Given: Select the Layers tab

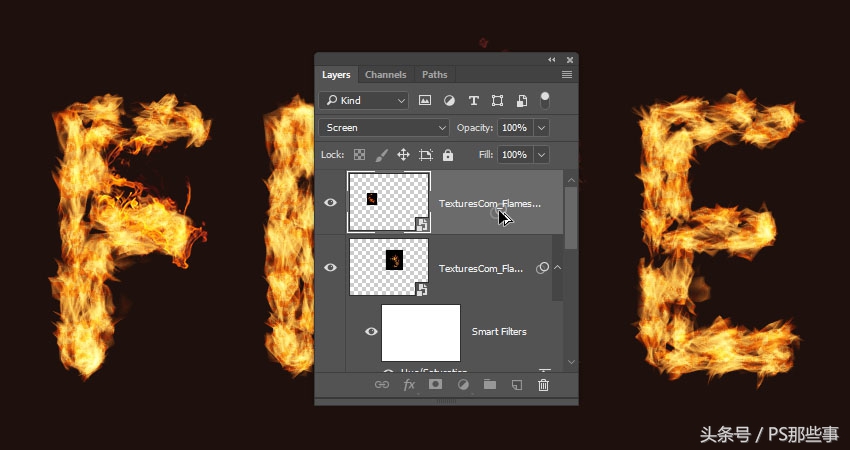Looking at the screenshot, I should pos(336,75).
